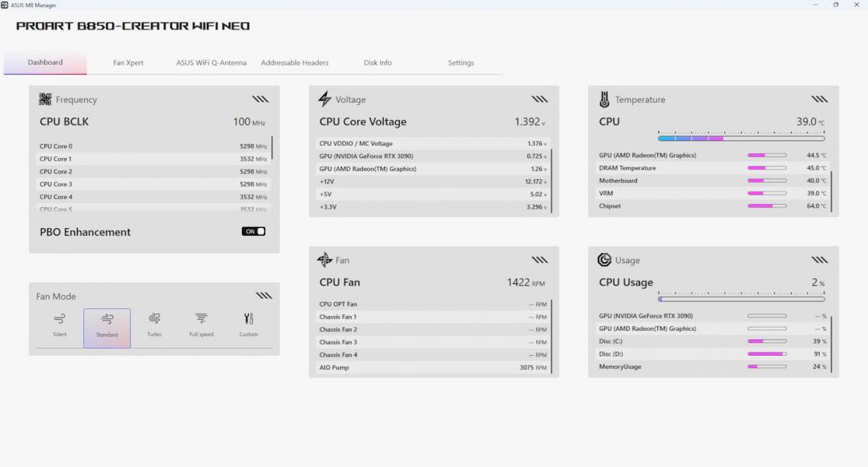Select the Standard fan mode icon
The width and height of the screenshot is (868, 467).
pyautogui.click(x=107, y=319)
